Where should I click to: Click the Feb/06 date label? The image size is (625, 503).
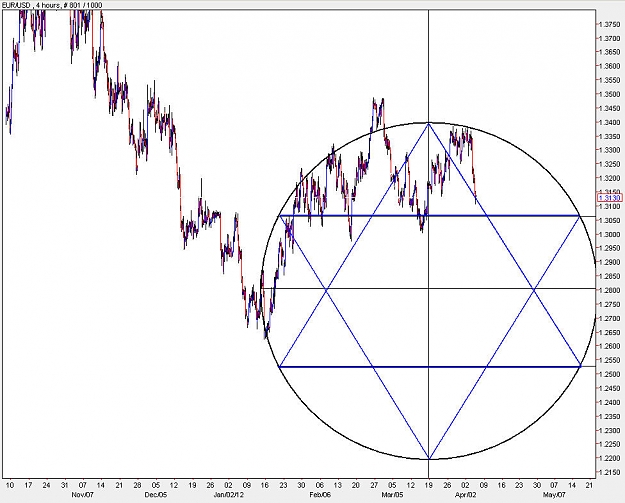tap(320, 495)
